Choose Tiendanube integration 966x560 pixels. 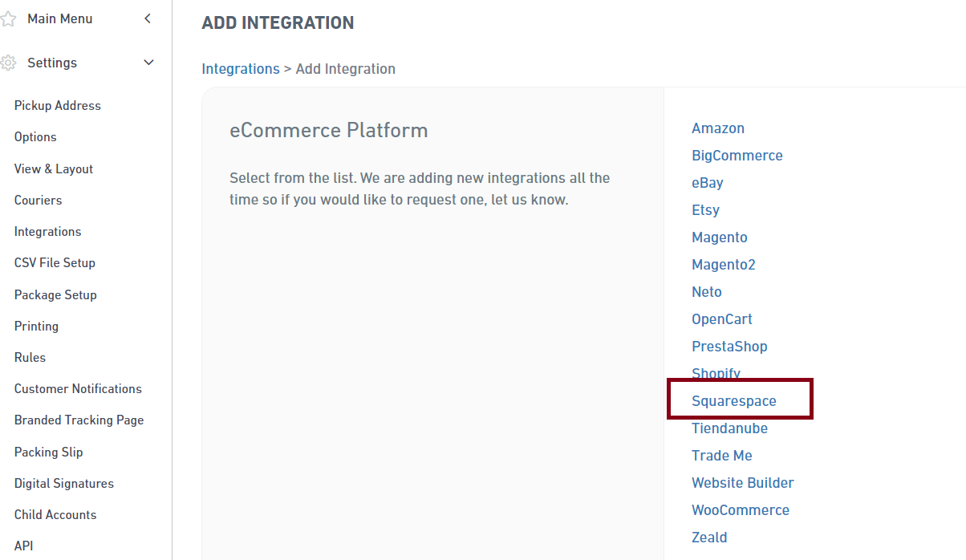coord(729,428)
